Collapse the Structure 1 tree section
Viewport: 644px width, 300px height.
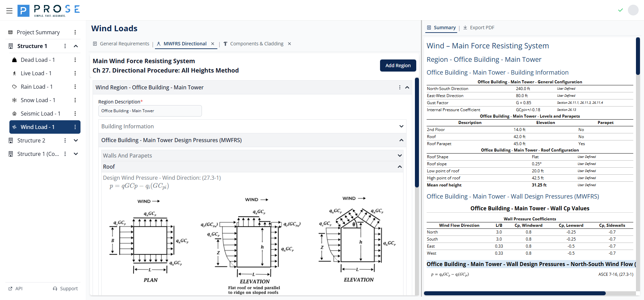76,46
